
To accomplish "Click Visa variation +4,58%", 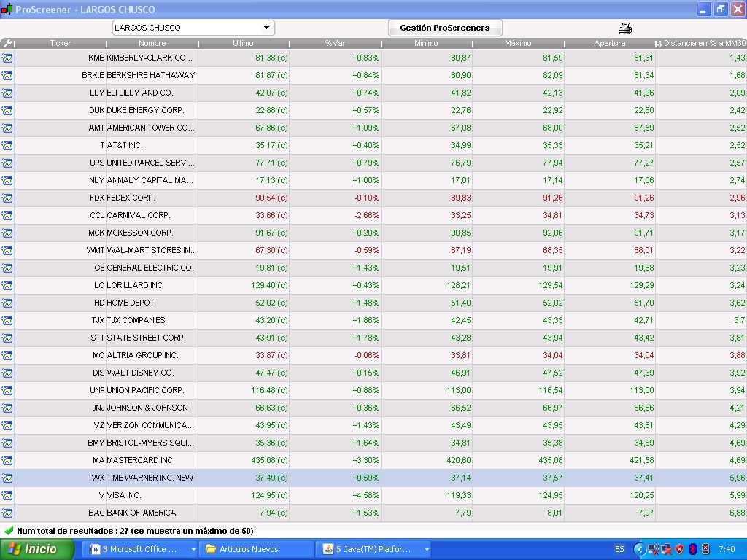I will pos(366,496).
